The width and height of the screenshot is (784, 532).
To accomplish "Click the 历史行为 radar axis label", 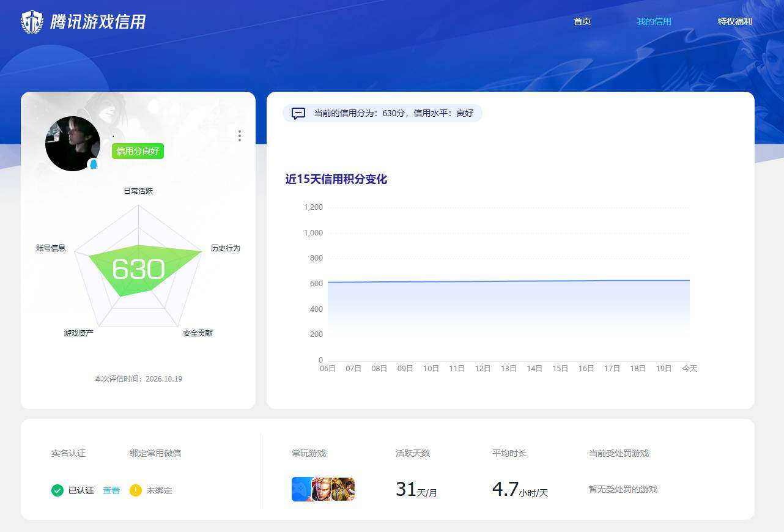I will click(226, 248).
